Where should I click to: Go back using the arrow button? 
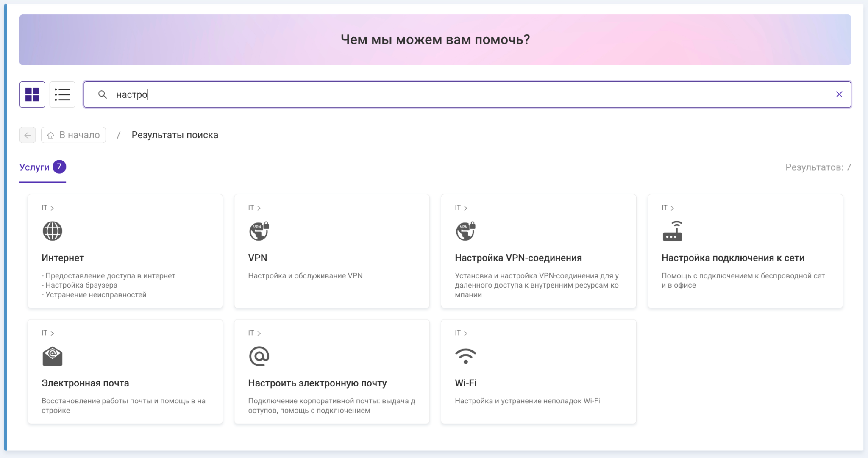click(x=28, y=135)
